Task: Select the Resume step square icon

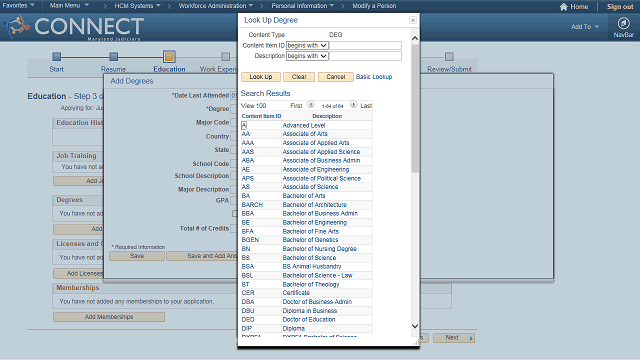Action: (x=114, y=56)
